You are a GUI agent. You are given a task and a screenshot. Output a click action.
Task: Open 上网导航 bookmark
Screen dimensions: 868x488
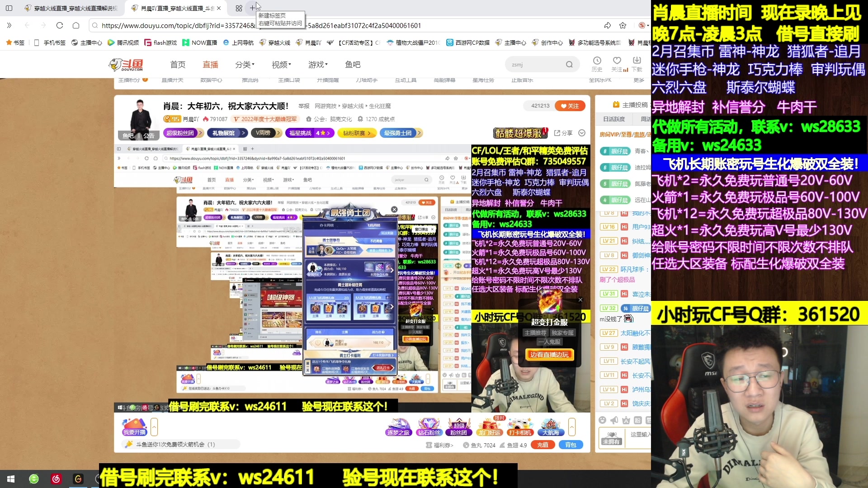pyautogui.click(x=238, y=42)
